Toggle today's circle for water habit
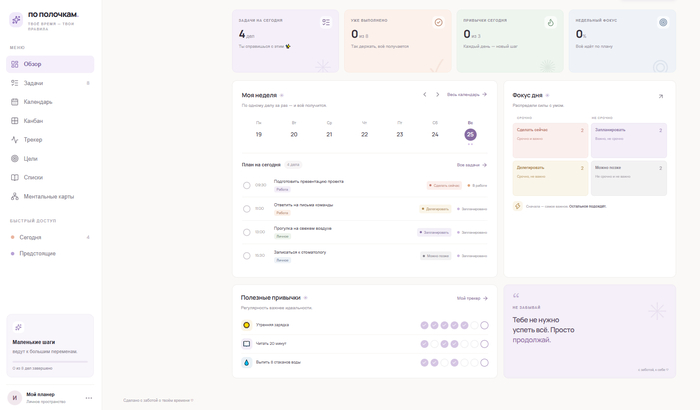 click(484, 363)
